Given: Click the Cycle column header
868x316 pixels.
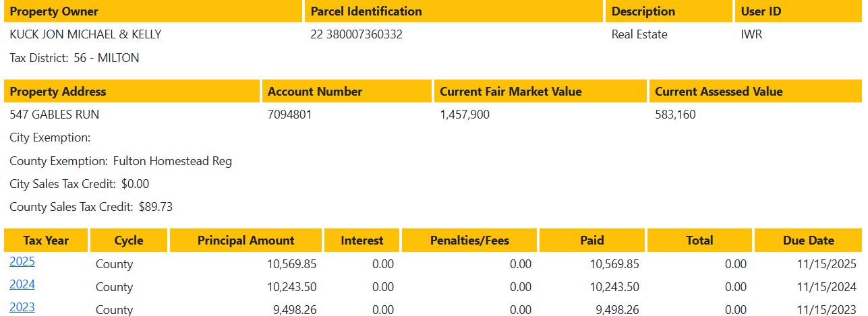Looking at the screenshot, I should click(129, 241).
